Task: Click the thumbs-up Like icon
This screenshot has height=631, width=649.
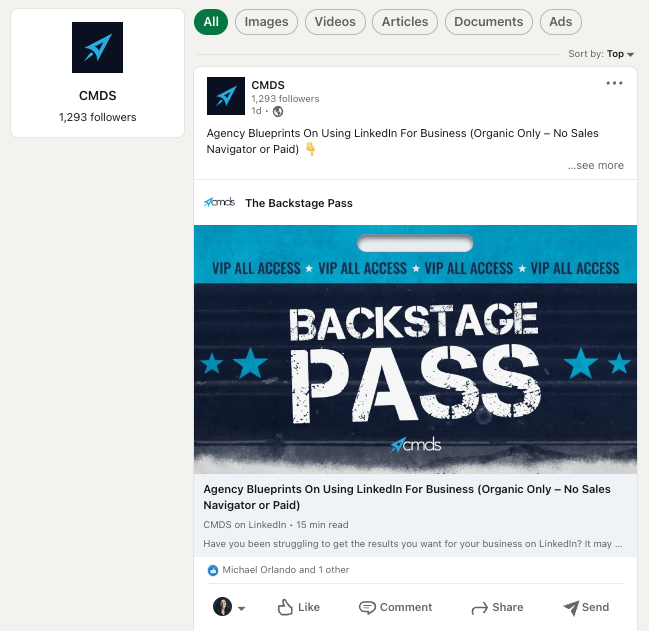Action: point(285,607)
